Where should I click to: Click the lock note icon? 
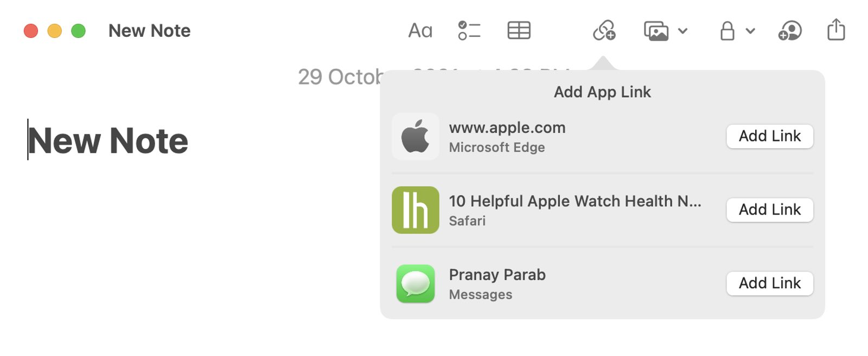pyautogui.click(x=727, y=31)
